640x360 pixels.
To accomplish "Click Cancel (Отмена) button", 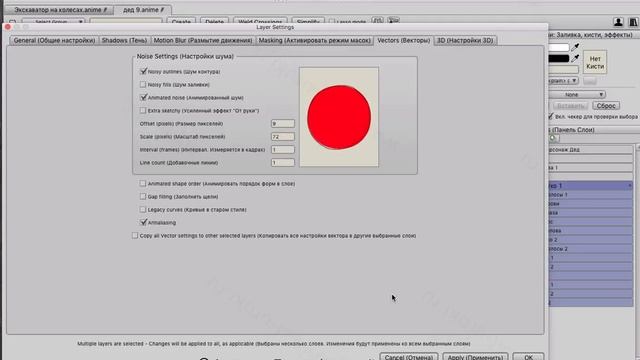I will tap(409, 357).
